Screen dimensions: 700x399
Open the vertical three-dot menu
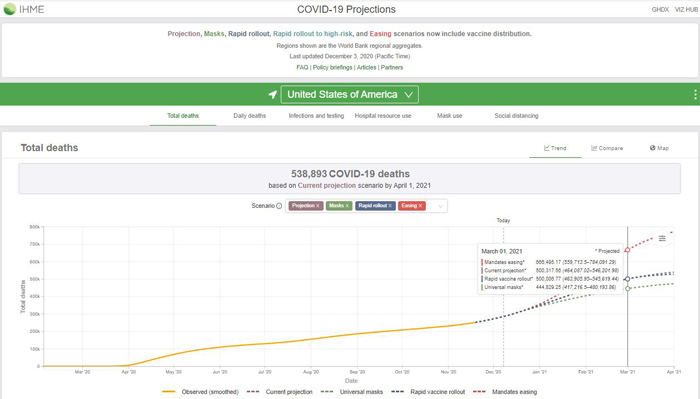point(695,95)
